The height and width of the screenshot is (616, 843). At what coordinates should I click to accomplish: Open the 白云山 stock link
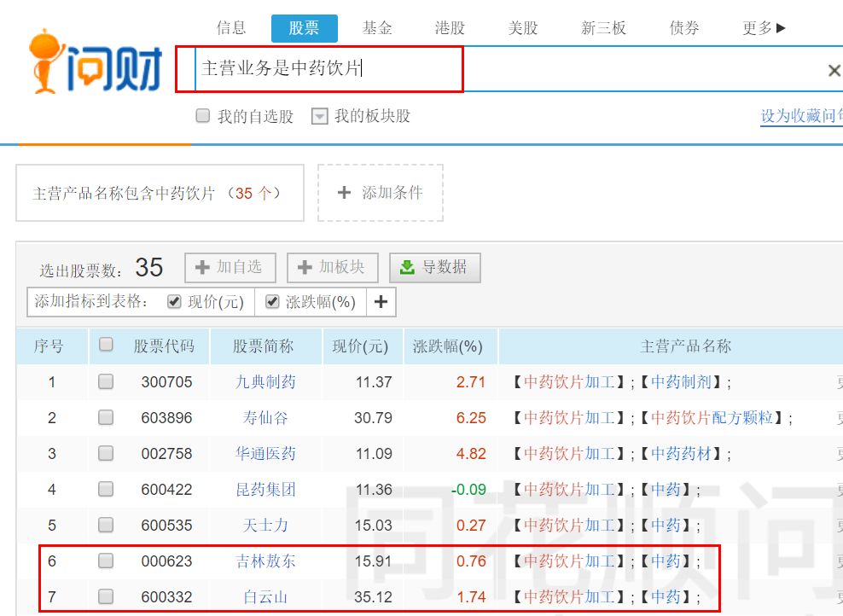tap(265, 596)
